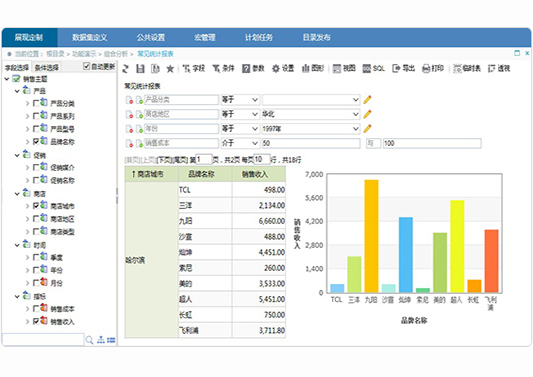Switch to 计划任务 top tab
Image resolution: width=533 pixels, height=377 pixels.
(x=259, y=37)
